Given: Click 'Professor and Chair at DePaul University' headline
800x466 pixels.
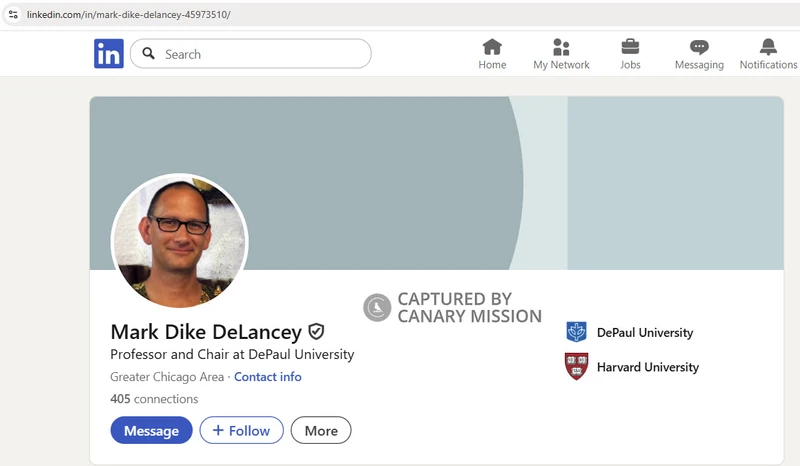Looking at the screenshot, I should tap(232, 354).
